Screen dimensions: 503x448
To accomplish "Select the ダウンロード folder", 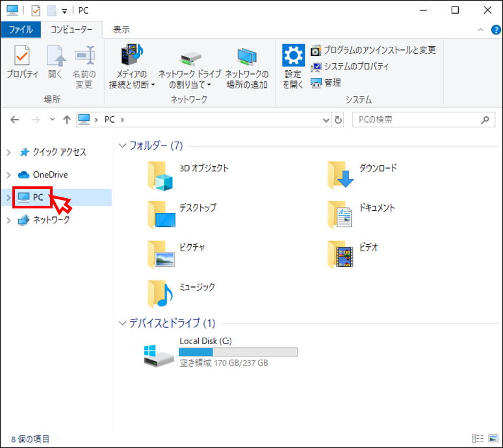I will click(x=363, y=175).
